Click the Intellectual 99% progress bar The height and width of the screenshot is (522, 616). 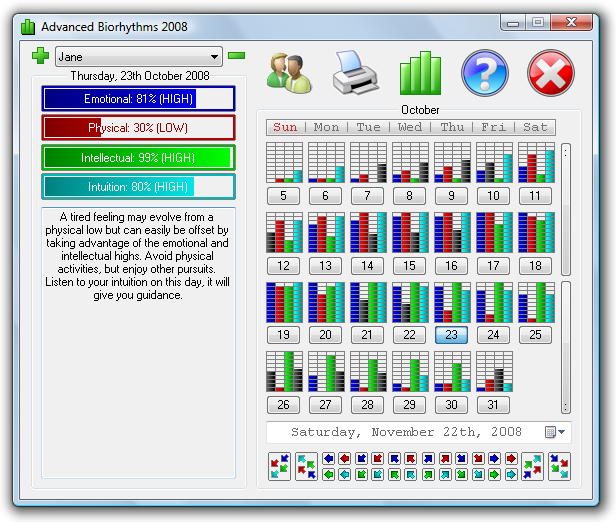click(x=138, y=158)
